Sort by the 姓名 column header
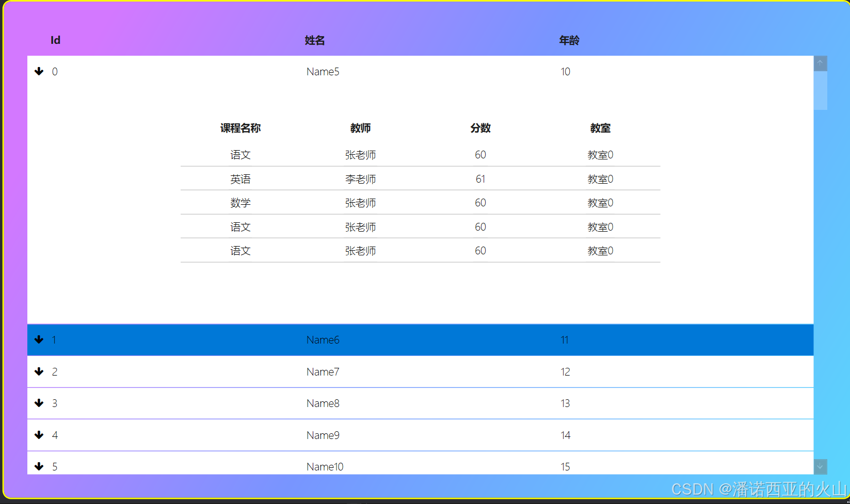Viewport: 850px width, 504px height. (314, 40)
